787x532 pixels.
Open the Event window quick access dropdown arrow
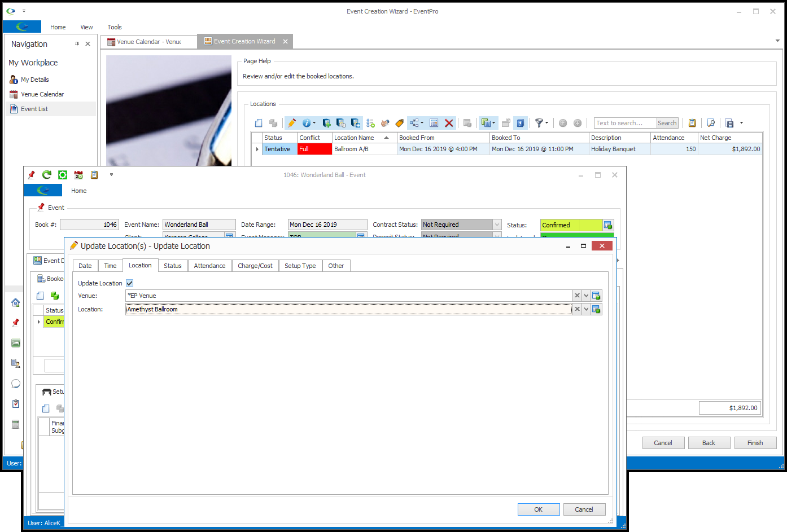[x=111, y=175]
